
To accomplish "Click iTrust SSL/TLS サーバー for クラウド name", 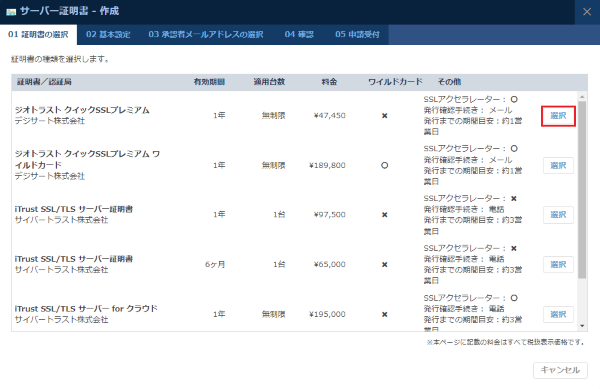I will pos(86,309).
